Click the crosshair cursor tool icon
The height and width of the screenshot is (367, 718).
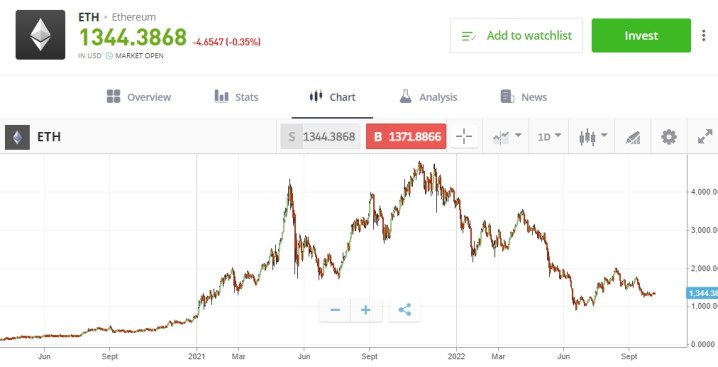pyautogui.click(x=464, y=137)
